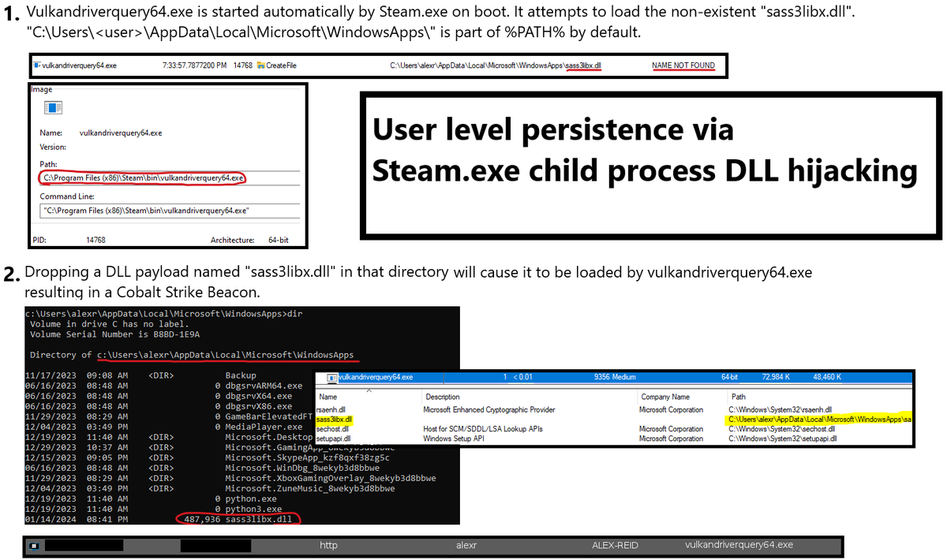Click the 64-bit Architecture value in the properties dialog

280,240
